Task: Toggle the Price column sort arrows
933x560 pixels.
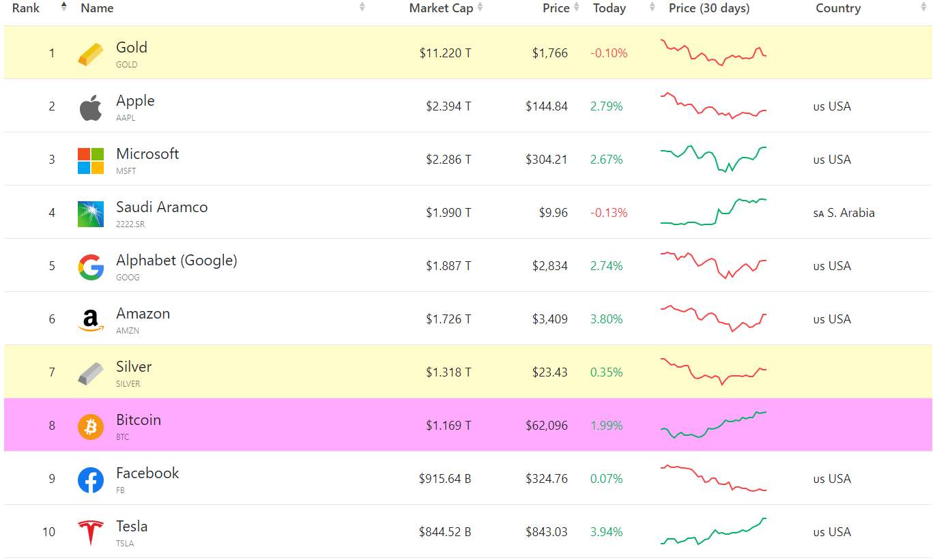Action: click(577, 7)
